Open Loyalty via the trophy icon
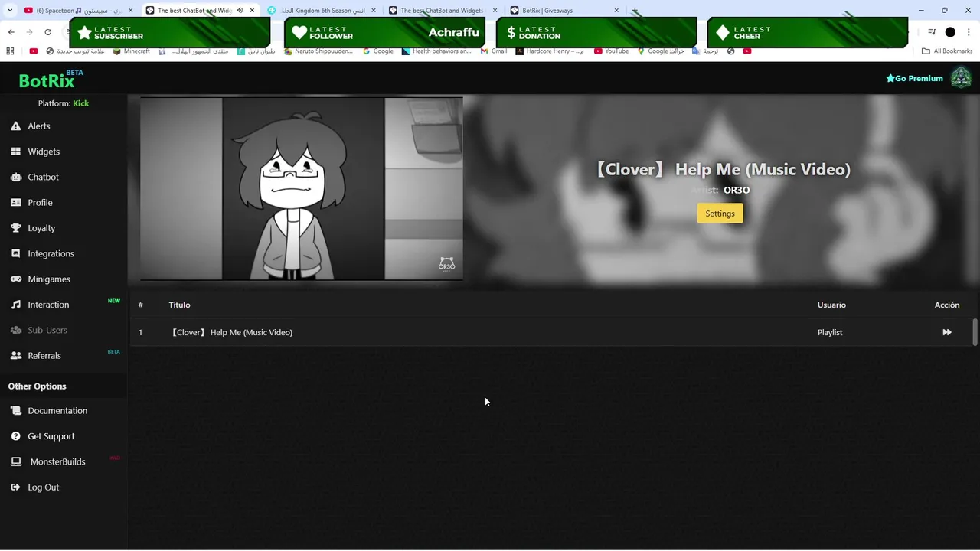The image size is (980, 551). (x=15, y=228)
